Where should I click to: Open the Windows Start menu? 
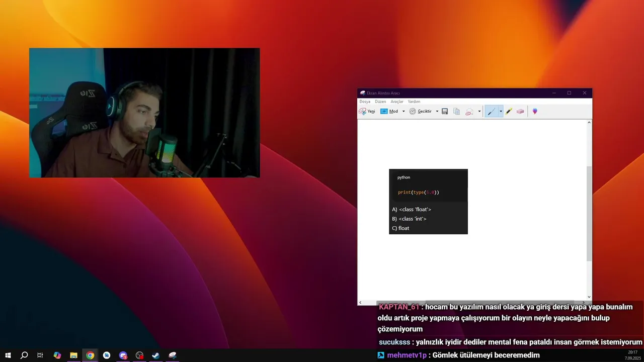(8, 355)
